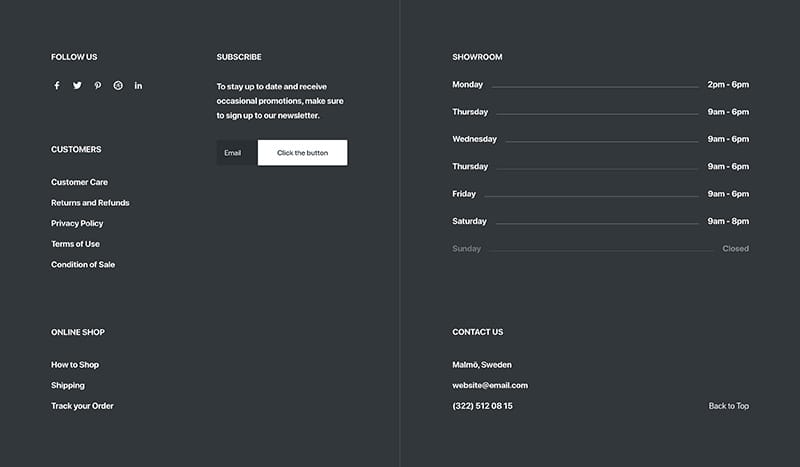Click the Twitter bird icon
The height and width of the screenshot is (467, 800).
[77, 86]
